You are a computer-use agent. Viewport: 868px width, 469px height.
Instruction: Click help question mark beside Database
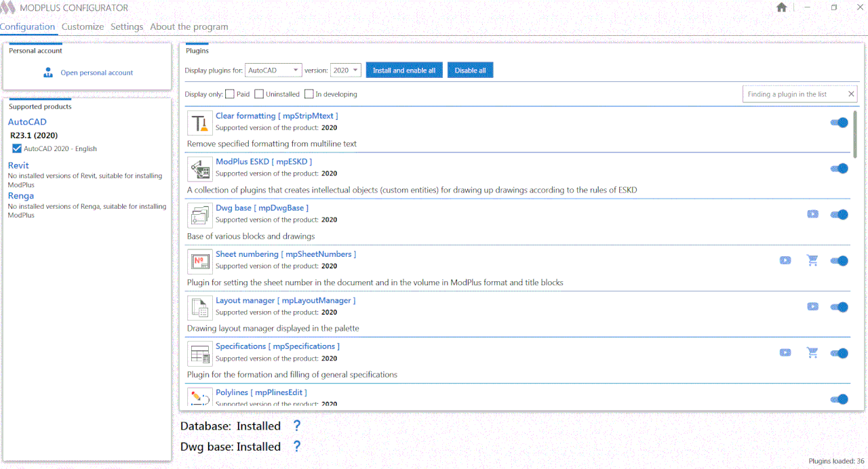point(296,426)
